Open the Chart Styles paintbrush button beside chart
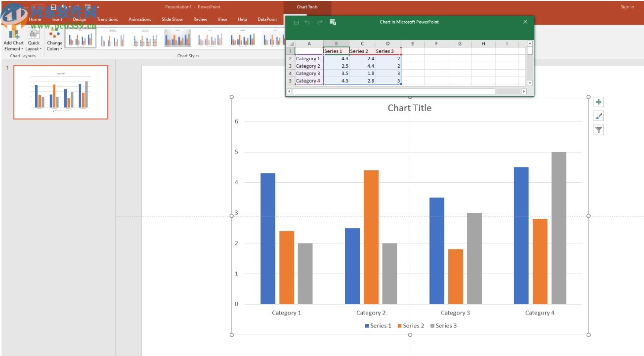The height and width of the screenshot is (356, 644). click(x=599, y=116)
